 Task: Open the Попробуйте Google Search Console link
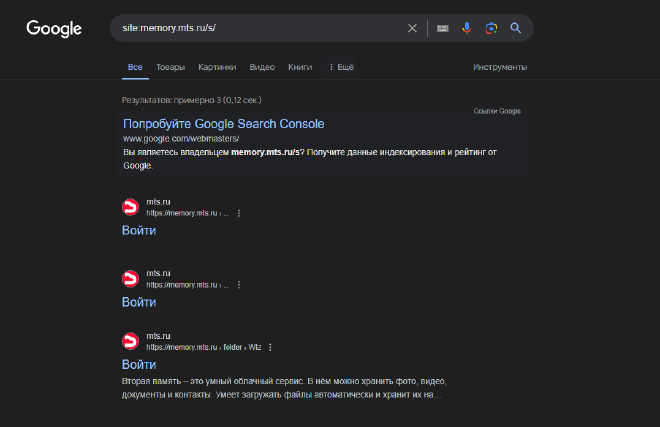(224, 124)
